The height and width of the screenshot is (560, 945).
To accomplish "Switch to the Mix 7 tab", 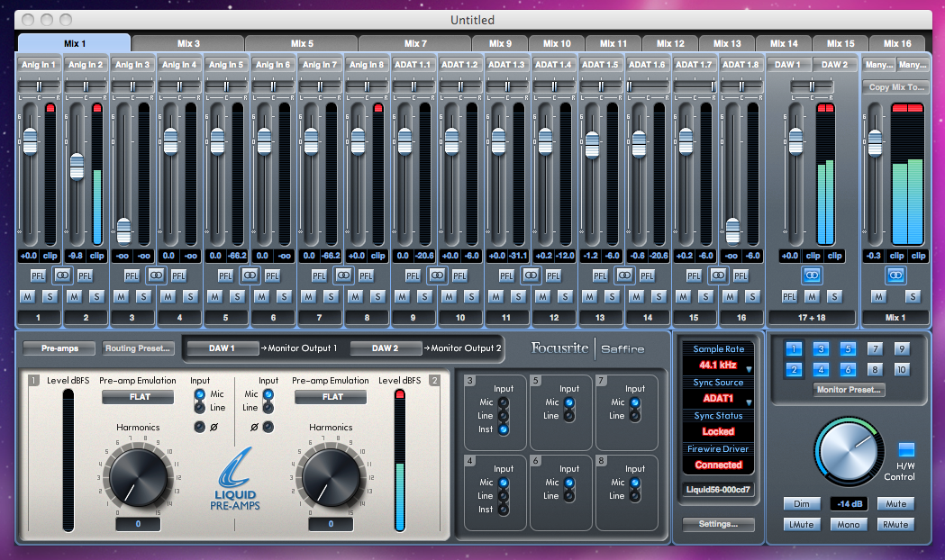I will point(414,43).
